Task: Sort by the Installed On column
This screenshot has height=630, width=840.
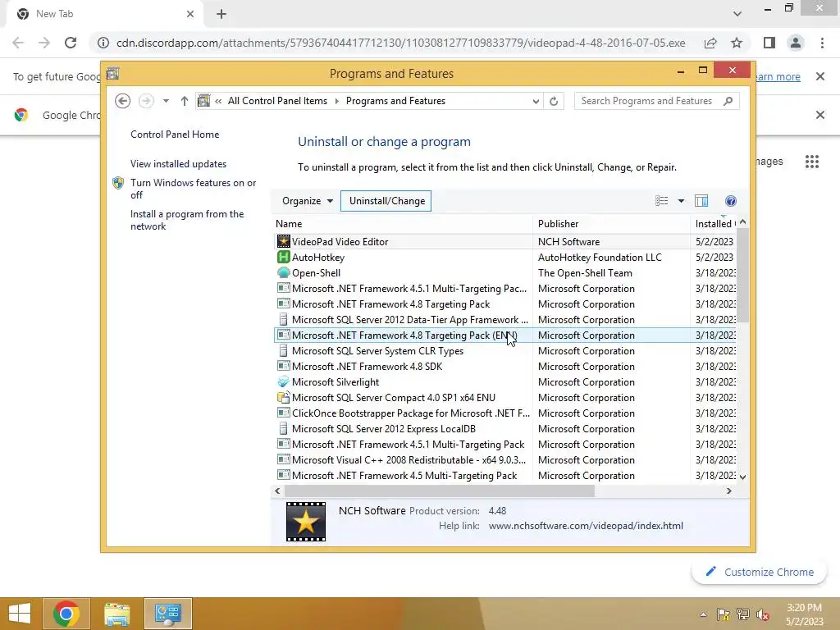Action: click(714, 224)
